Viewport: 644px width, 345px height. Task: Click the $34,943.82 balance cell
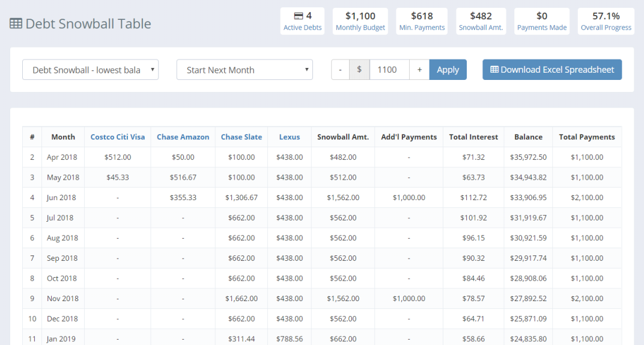point(528,177)
